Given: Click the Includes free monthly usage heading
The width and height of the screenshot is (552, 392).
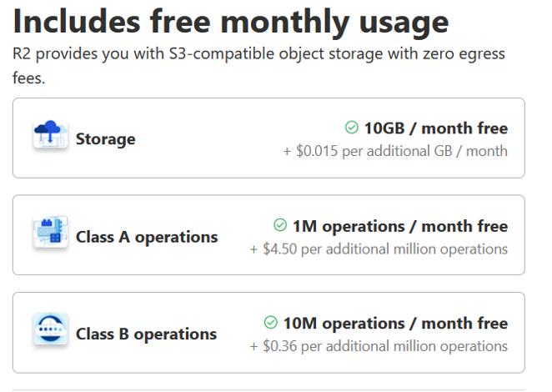Looking at the screenshot, I should (x=231, y=20).
